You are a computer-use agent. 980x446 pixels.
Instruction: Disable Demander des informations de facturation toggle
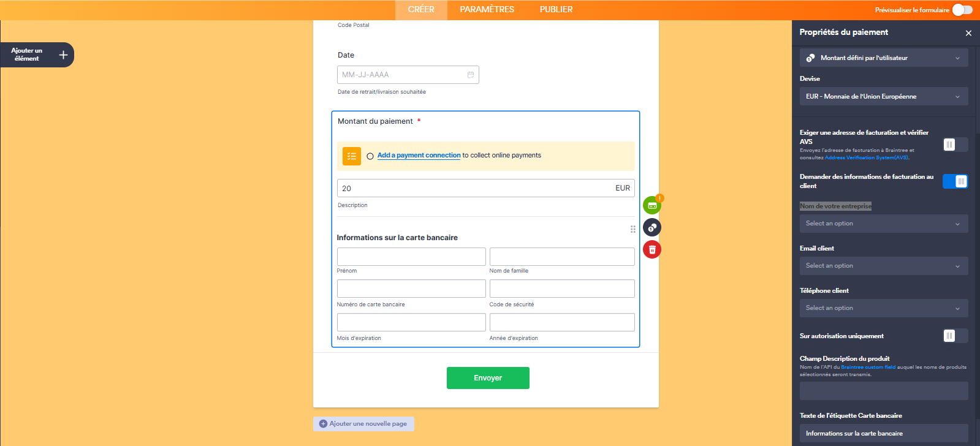(x=955, y=181)
